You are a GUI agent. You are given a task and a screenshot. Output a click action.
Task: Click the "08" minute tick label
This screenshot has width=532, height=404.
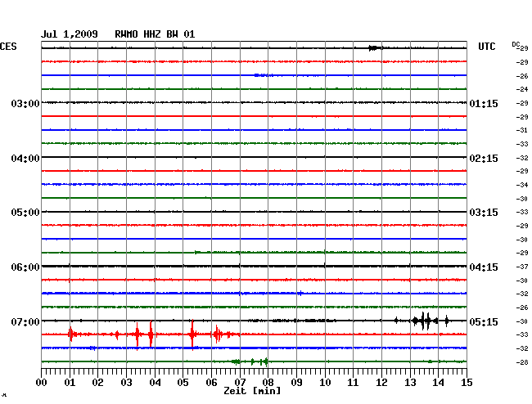click(268, 383)
